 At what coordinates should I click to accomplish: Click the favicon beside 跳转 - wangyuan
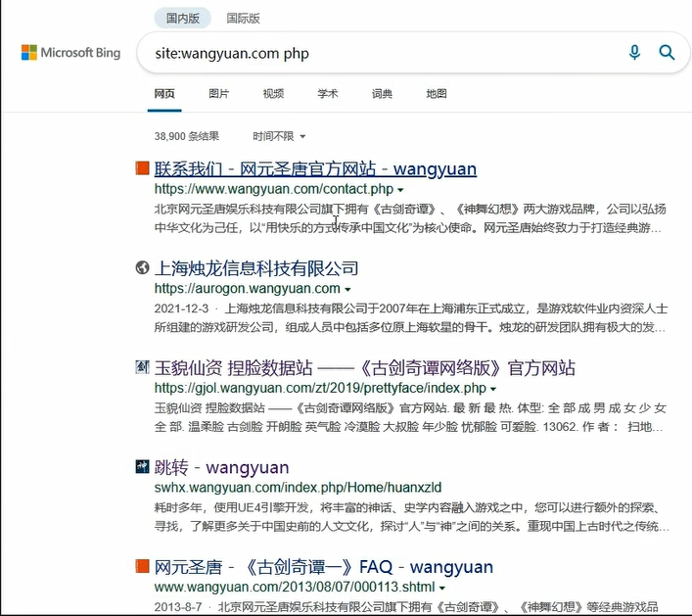pyautogui.click(x=142, y=467)
